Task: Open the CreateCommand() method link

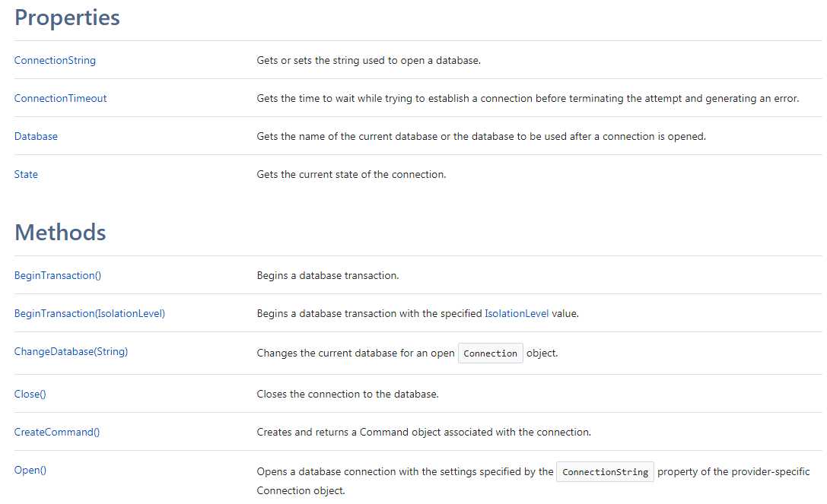Action: [57, 433]
